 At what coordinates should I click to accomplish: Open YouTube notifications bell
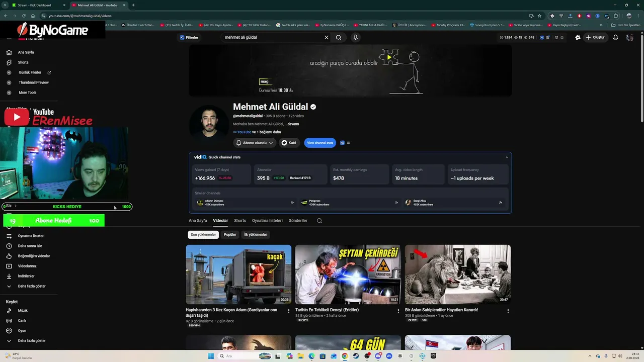pyautogui.click(x=615, y=37)
